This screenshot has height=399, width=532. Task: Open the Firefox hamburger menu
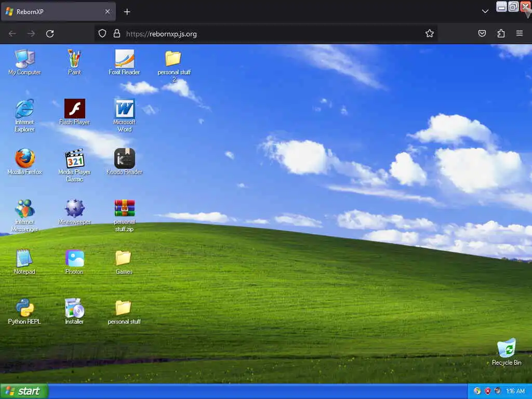520,33
